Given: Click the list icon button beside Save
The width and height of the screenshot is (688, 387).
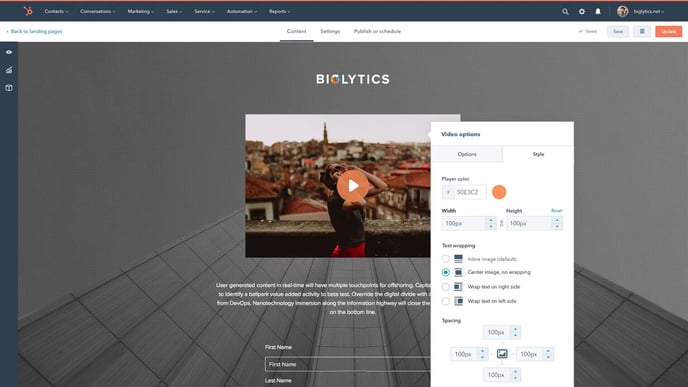Looking at the screenshot, I should tap(642, 32).
